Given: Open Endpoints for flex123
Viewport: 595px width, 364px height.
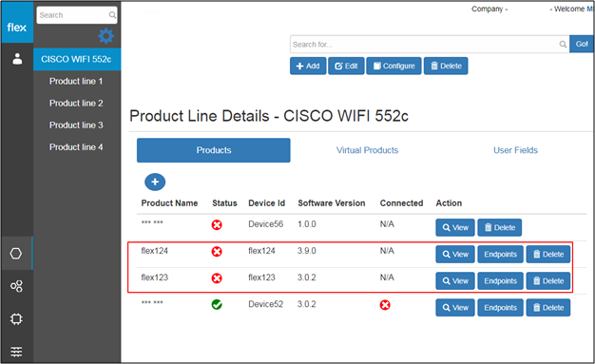Looking at the screenshot, I should click(x=500, y=281).
